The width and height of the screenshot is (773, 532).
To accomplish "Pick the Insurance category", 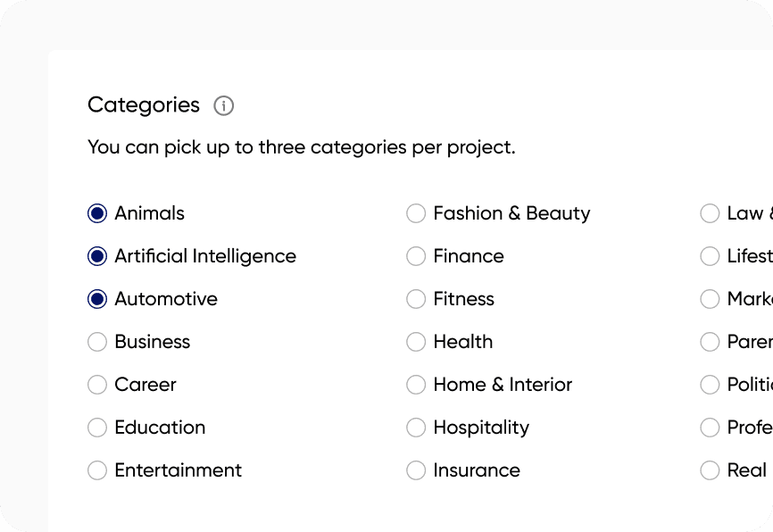I will [416, 470].
